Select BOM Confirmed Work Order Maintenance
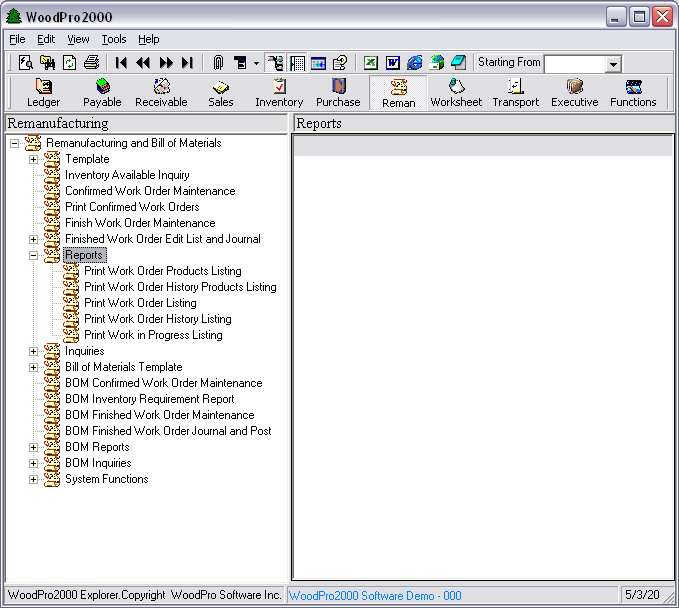Screen dimensions: 679x608 (164, 383)
